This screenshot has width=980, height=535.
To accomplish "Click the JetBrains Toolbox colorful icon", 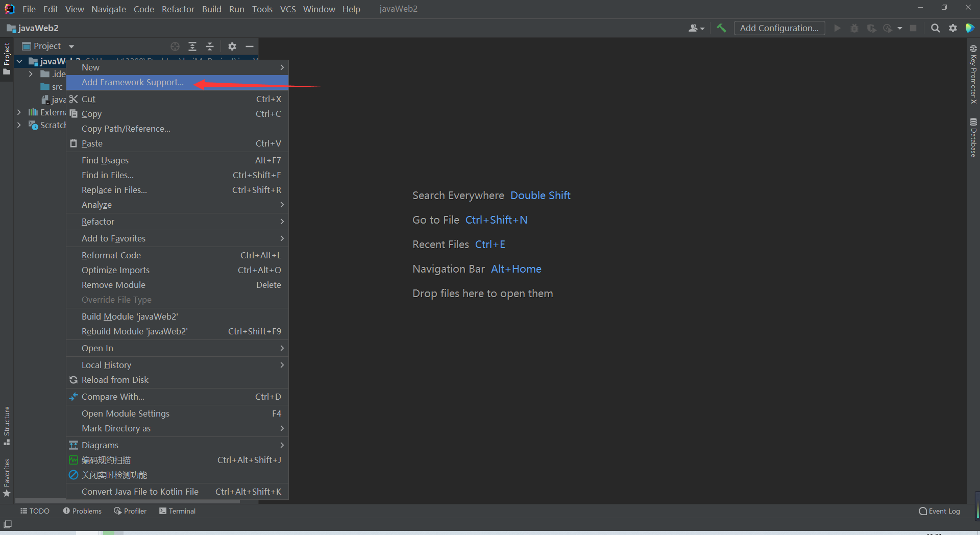I will [970, 28].
